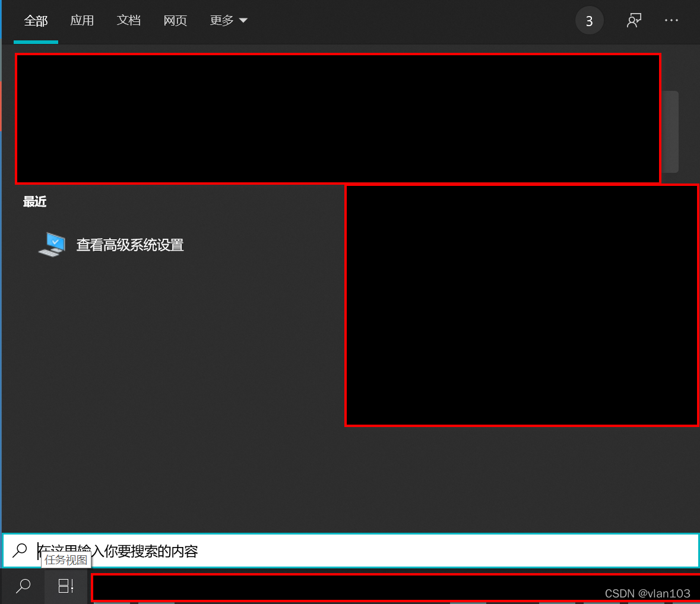Open the ellipsis options menu

671,20
